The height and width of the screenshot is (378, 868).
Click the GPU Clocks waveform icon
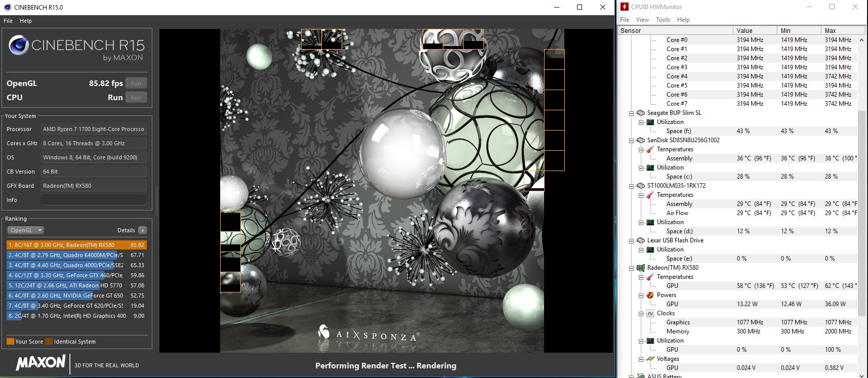click(650, 313)
